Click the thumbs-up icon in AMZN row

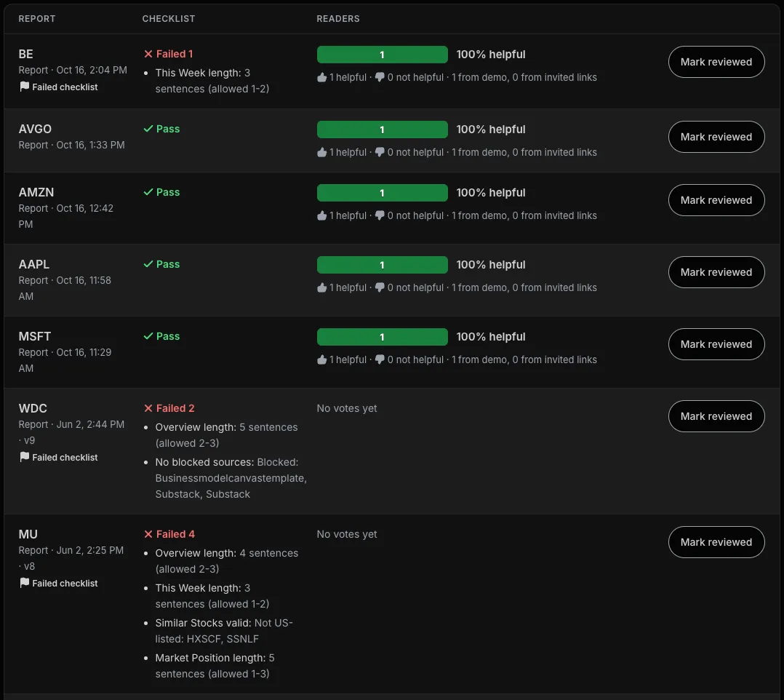(x=322, y=215)
